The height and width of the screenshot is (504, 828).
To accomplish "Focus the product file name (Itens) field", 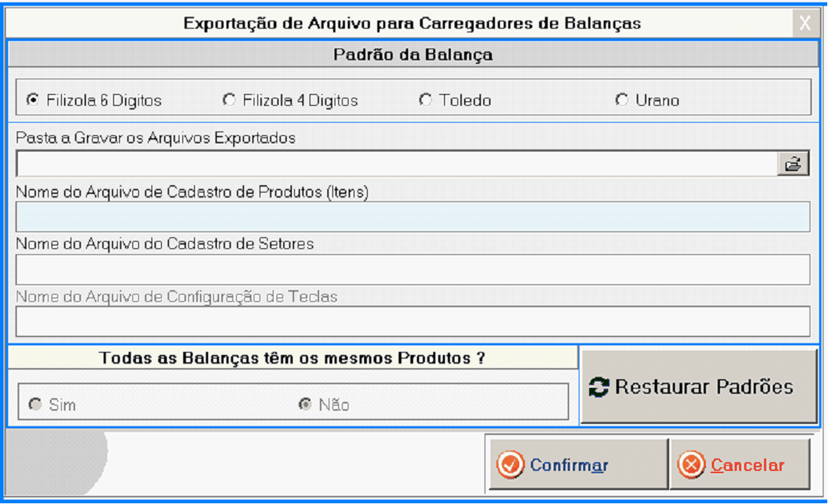I will [412, 217].
